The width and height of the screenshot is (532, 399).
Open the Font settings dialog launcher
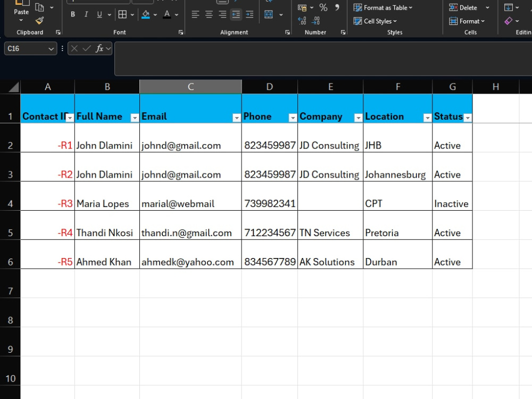click(181, 32)
